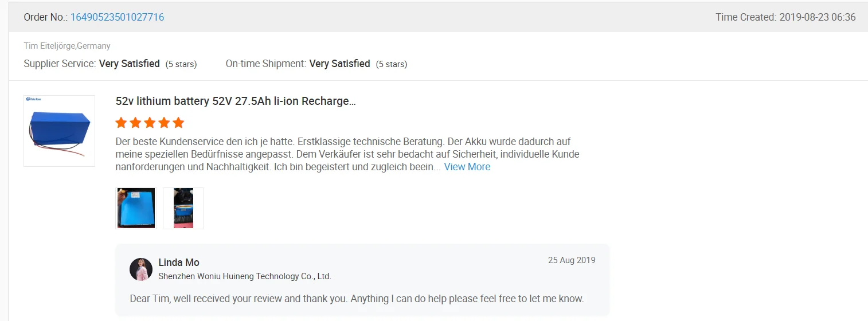Click the German review text paragraph
868x321 pixels.
point(344,154)
